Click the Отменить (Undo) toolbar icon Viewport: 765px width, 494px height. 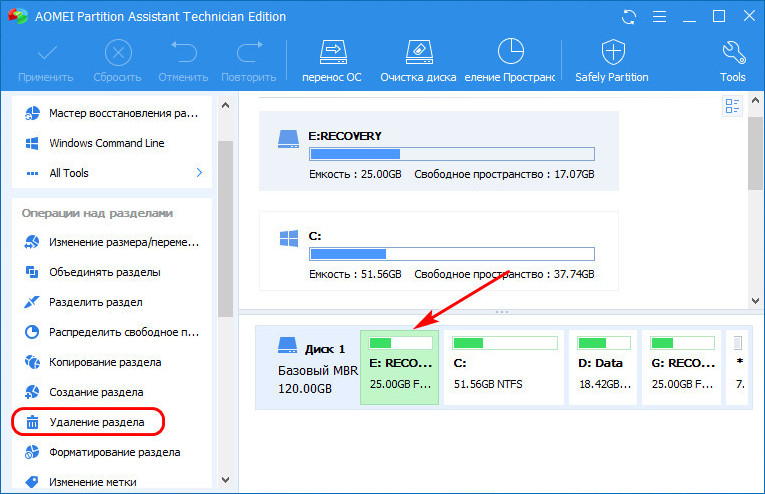click(183, 53)
